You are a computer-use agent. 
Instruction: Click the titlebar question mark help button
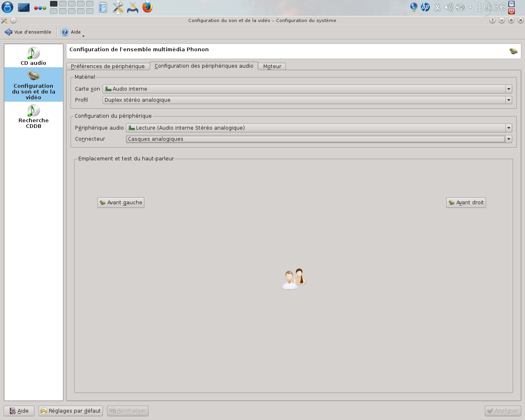tap(492, 21)
